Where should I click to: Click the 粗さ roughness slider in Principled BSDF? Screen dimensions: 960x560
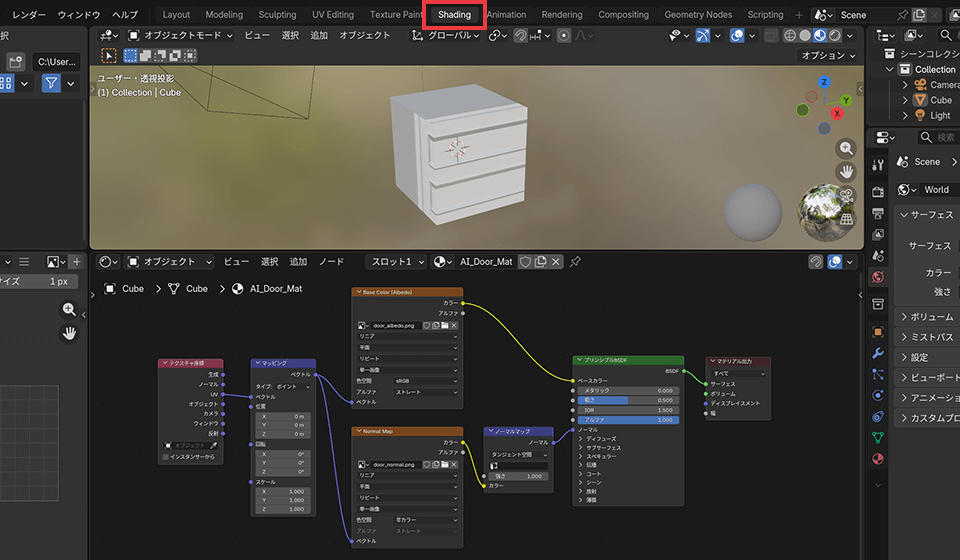[x=628, y=400]
